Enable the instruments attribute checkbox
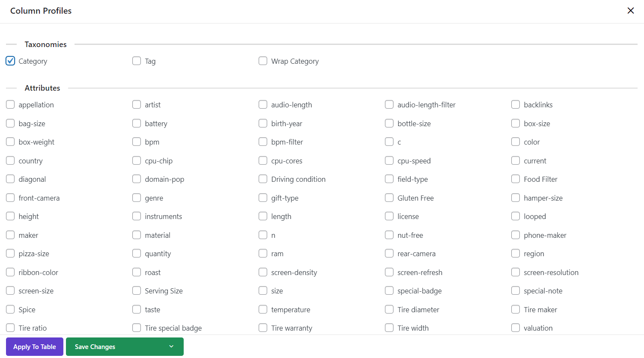644x358 pixels. (137, 216)
